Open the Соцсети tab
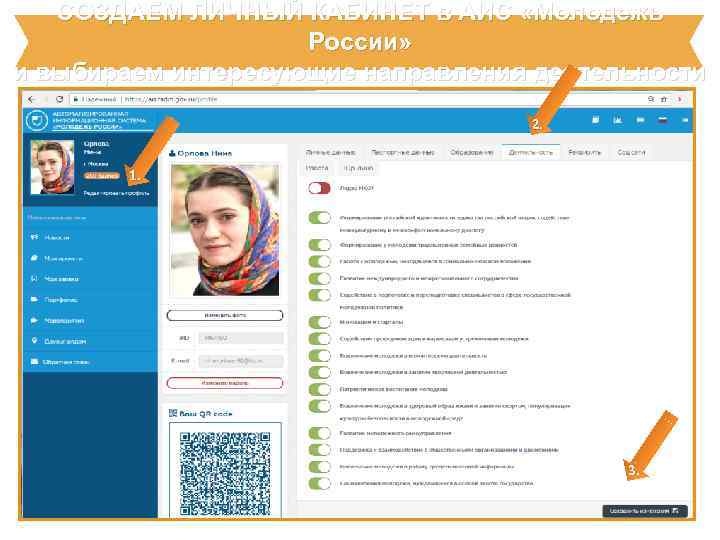 631,152
